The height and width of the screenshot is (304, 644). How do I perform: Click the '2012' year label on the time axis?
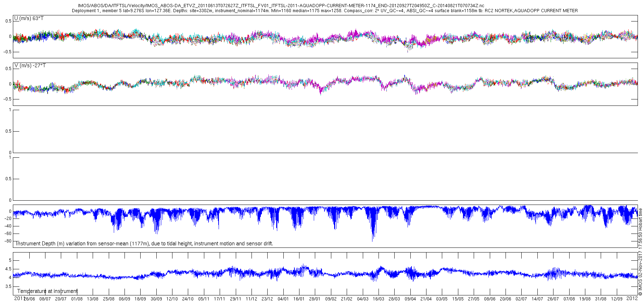tap(633, 298)
